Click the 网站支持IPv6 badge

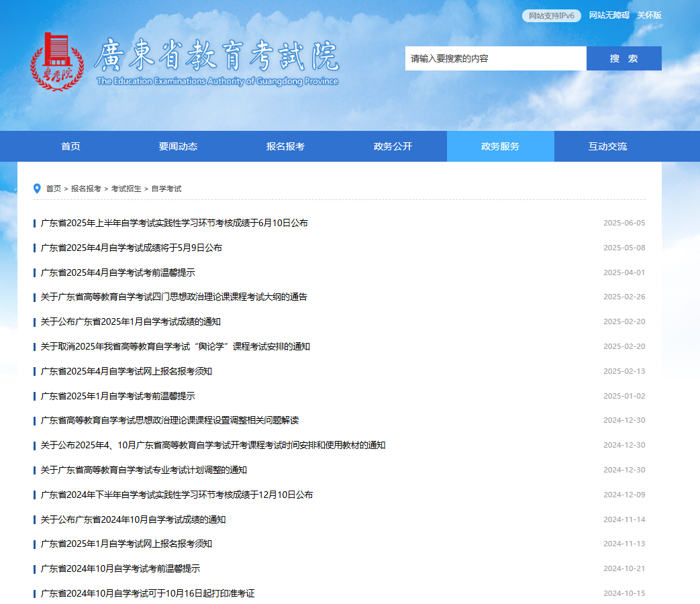coord(551,16)
